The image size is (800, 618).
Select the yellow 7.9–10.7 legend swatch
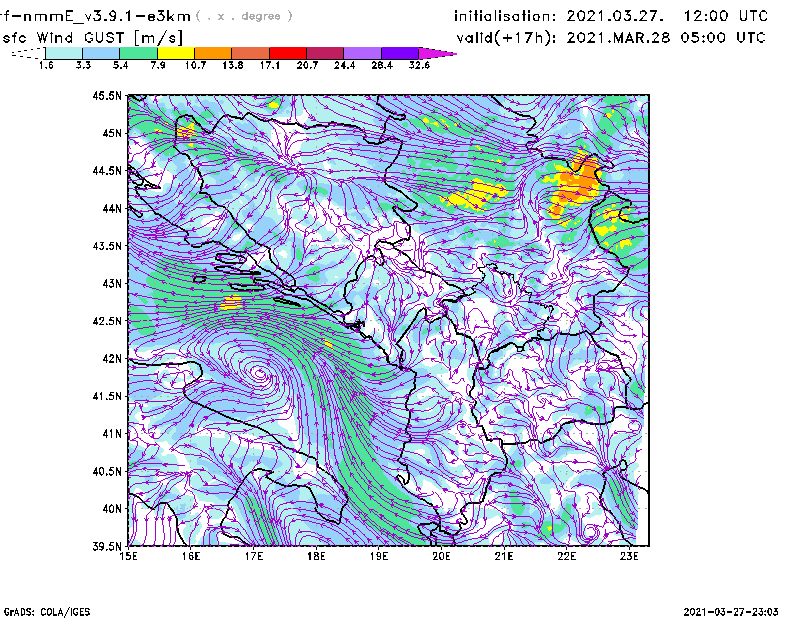click(x=176, y=53)
